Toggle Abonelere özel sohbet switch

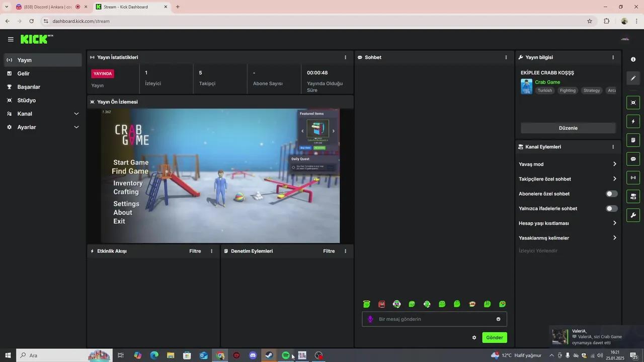coord(611,194)
